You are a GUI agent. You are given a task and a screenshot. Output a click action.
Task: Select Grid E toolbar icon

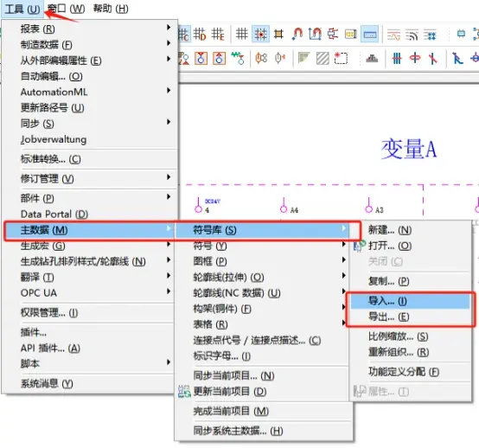(x=218, y=34)
